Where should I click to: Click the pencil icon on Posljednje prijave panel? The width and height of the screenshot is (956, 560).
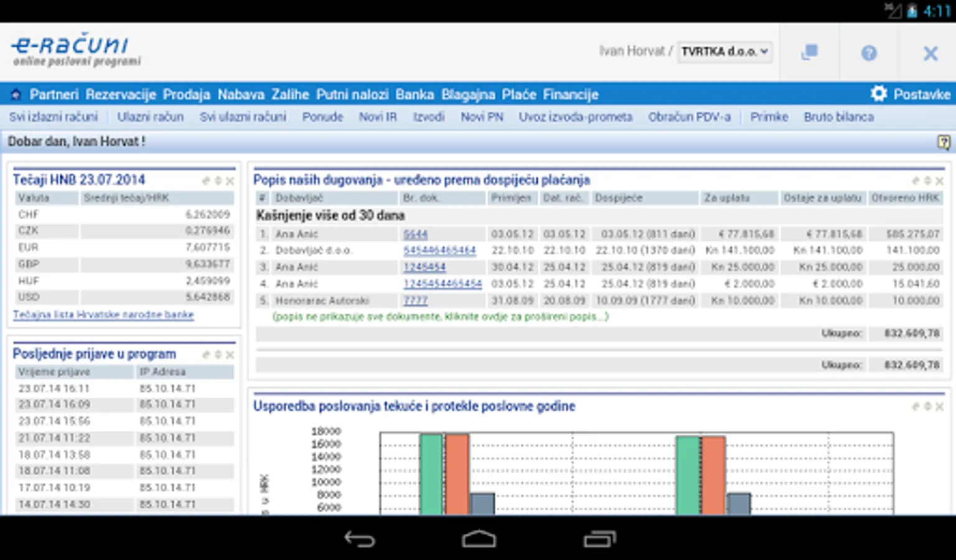205,355
